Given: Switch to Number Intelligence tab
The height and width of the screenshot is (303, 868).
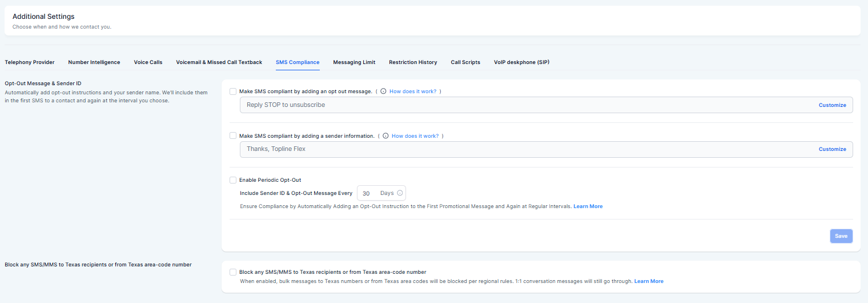Looking at the screenshot, I should tap(94, 62).
